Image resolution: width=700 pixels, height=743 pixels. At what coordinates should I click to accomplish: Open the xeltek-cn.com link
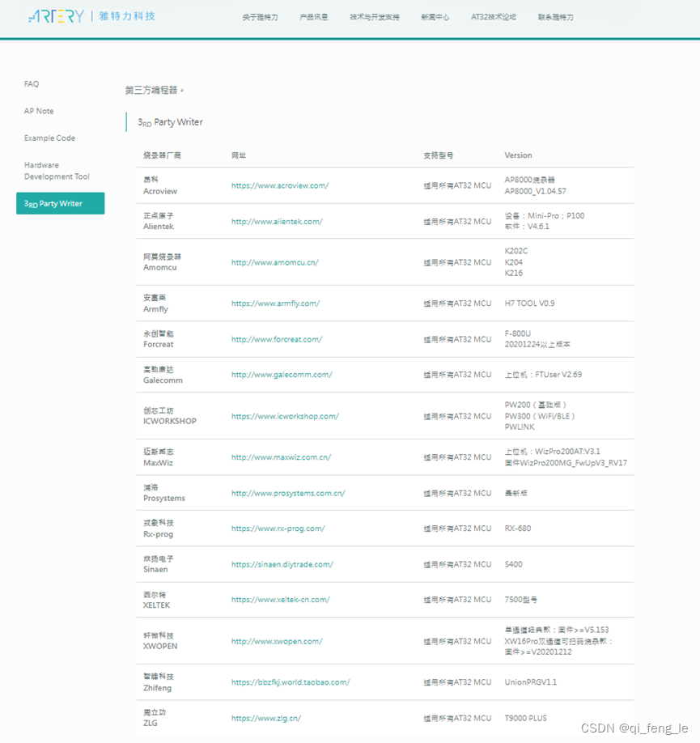coord(281,600)
